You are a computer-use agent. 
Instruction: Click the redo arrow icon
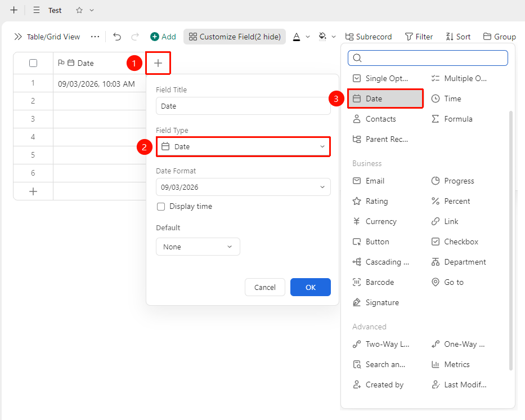[x=135, y=37]
